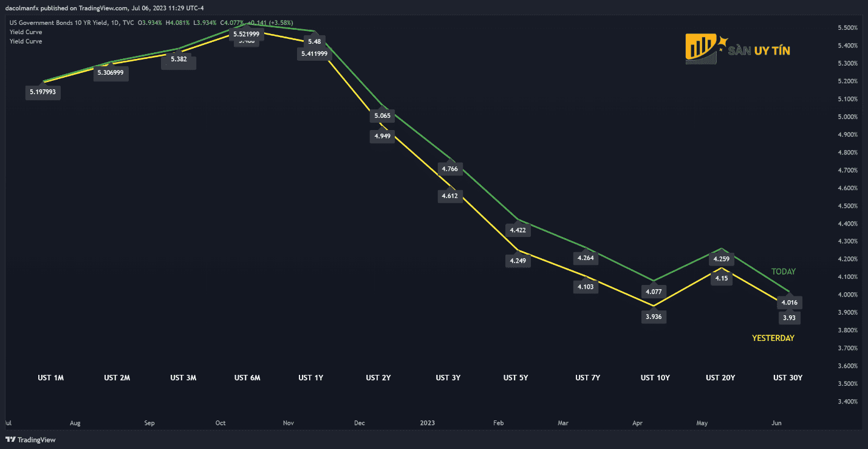The image size is (868, 449).
Task: Click 4.000% on the yield axis
Action: [847, 295]
